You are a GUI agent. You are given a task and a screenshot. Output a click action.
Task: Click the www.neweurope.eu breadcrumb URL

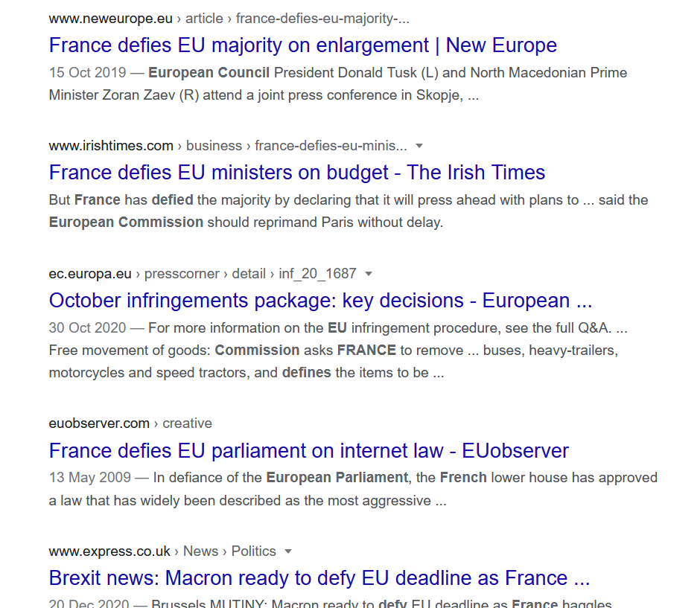click(x=229, y=19)
